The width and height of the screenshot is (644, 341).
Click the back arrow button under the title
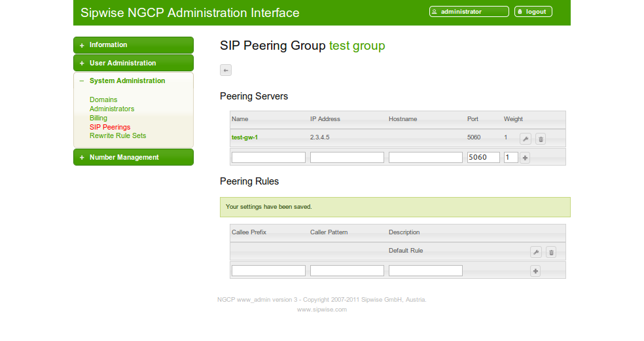[226, 70]
